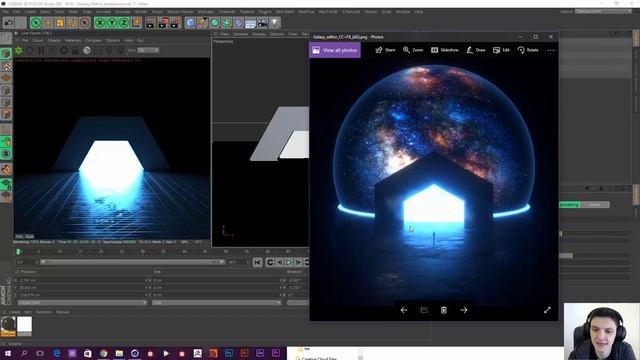Click the Spline pen tool icon
This screenshot has height=360, width=640.
click(202, 23)
